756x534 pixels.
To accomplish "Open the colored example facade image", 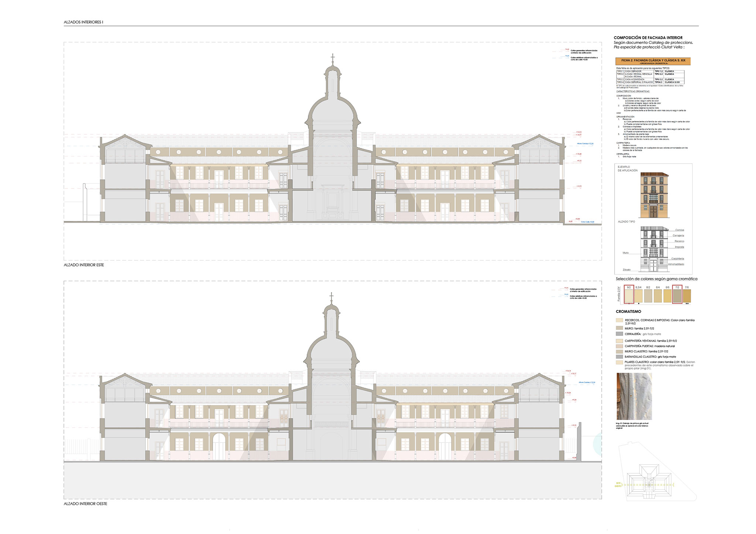I will [x=654, y=195].
